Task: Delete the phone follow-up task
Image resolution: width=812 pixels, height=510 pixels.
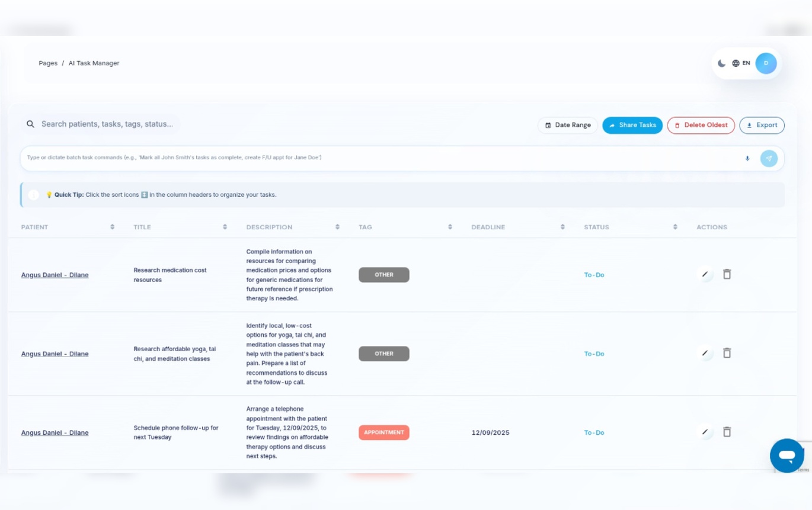Action: 727,432
